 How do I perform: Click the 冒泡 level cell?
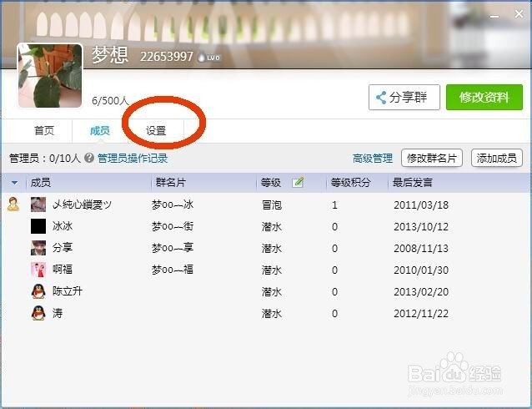coord(272,204)
